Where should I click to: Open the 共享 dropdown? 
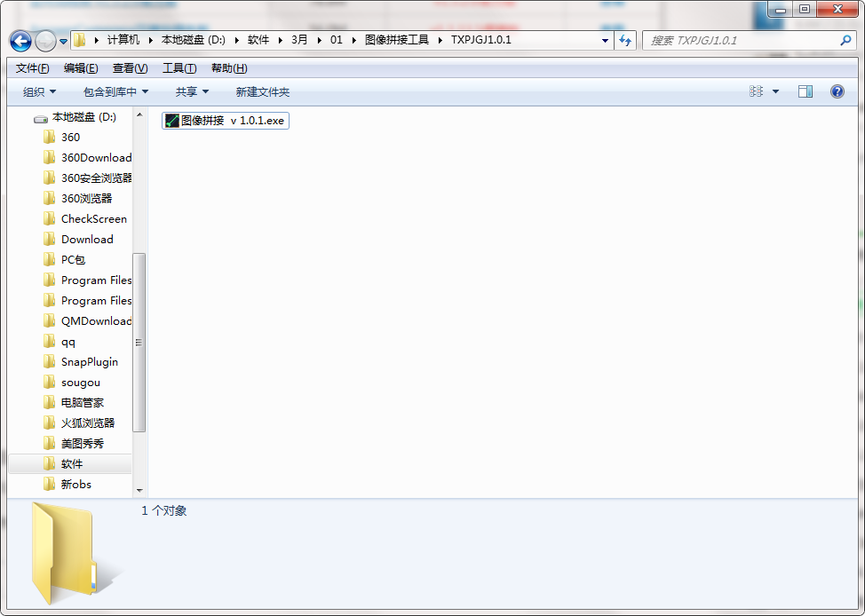click(x=192, y=92)
